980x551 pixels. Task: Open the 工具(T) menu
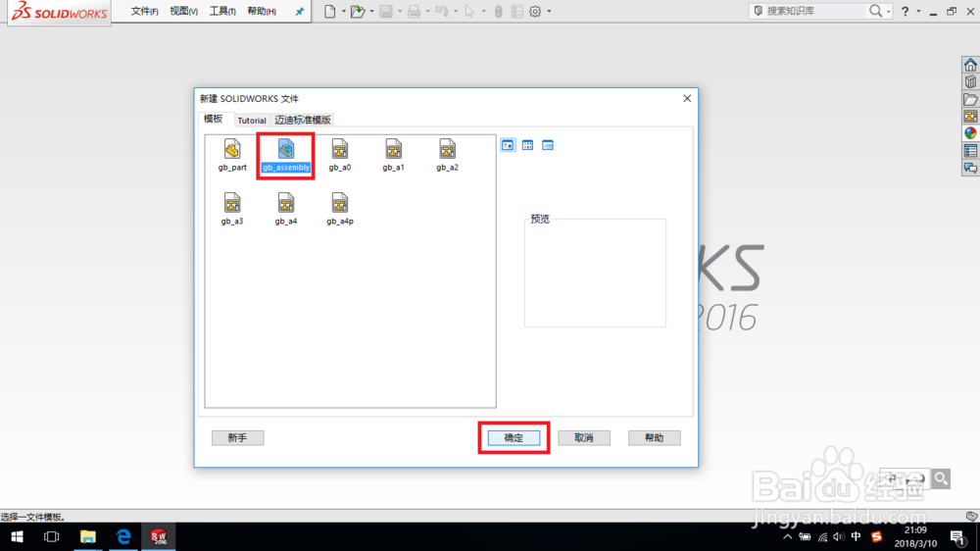point(222,11)
